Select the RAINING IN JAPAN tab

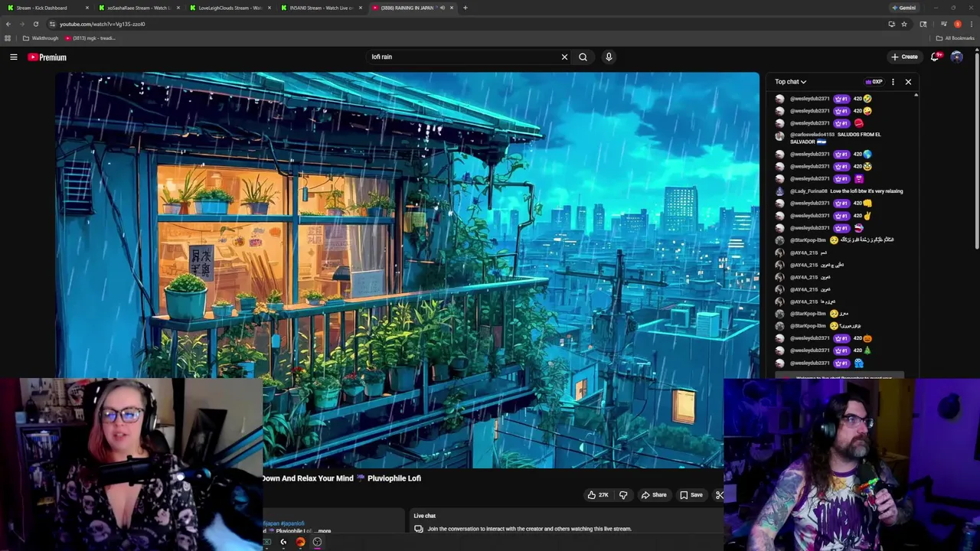[x=412, y=8]
